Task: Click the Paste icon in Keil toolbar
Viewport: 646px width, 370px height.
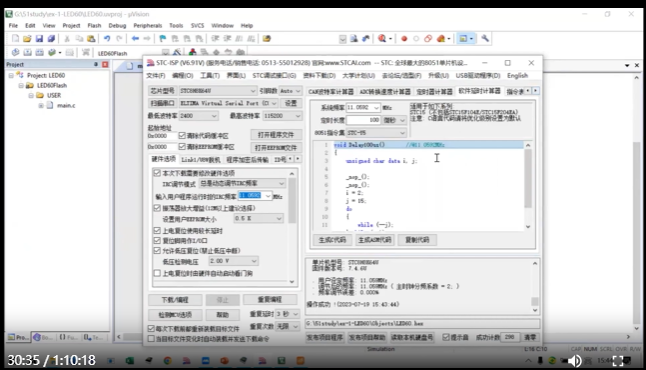Action: [91, 39]
